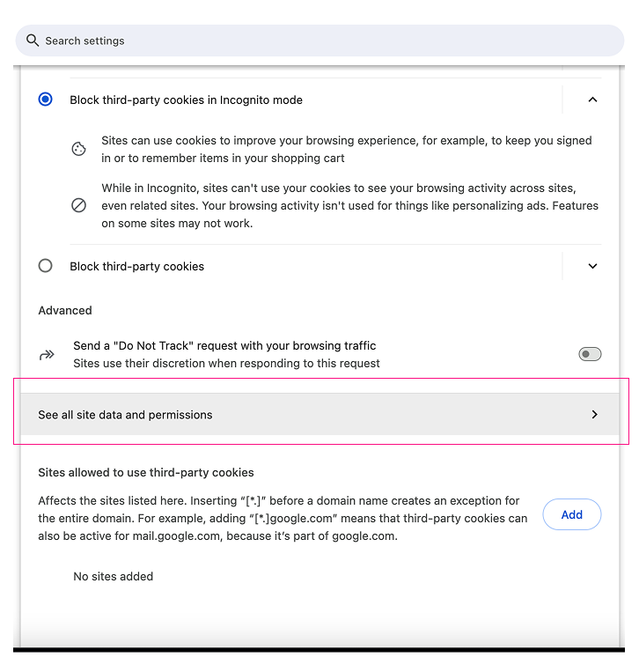Enable the "Do Not Track" toggle switch
Image resolution: width=639 pixels, height=672 pixels.
click(590, 354)
